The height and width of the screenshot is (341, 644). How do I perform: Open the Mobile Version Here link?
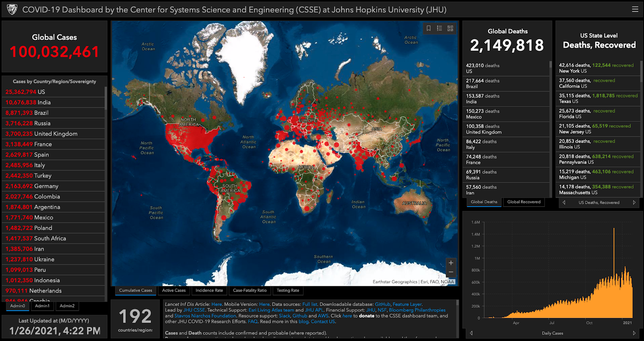[264, 304]
